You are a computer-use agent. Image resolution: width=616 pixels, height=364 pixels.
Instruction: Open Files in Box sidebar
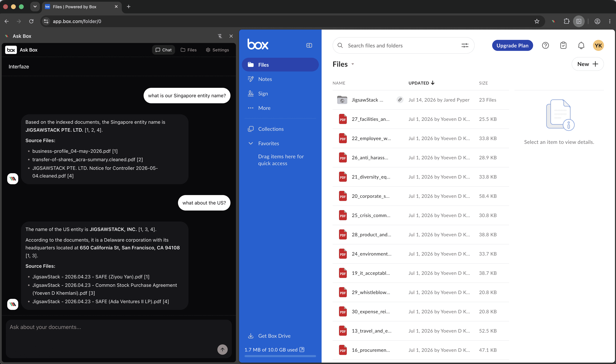(280, 65)
